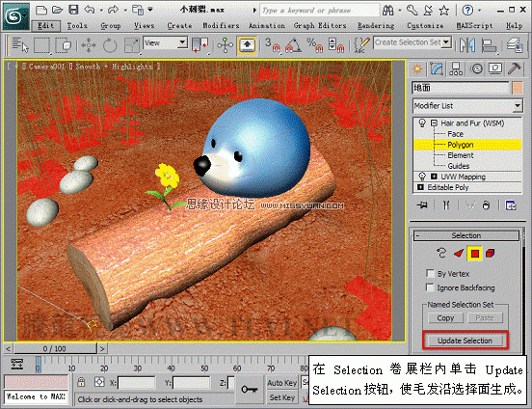Screen dimensions: 532x409
Task: Collapse the Hair and Fur (WSM) modifier
Action: (434, 123)
